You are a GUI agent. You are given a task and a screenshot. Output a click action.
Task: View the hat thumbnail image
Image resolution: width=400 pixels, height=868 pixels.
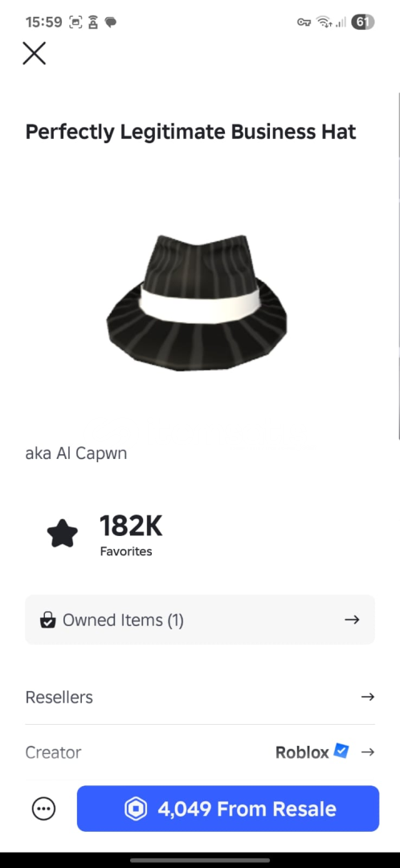(197, 302)
